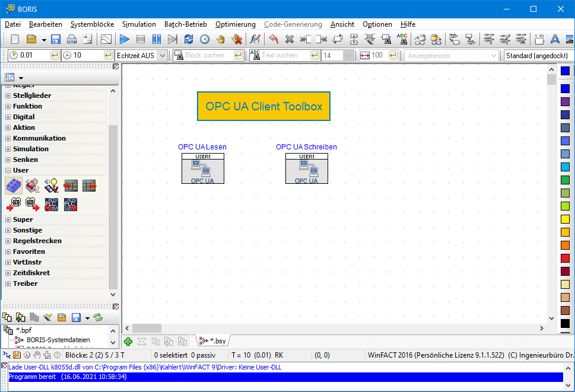The height and width of the screenshot is (392, 575).
Task: Select the OPC UA Lesen block
Action: point(203,168)
